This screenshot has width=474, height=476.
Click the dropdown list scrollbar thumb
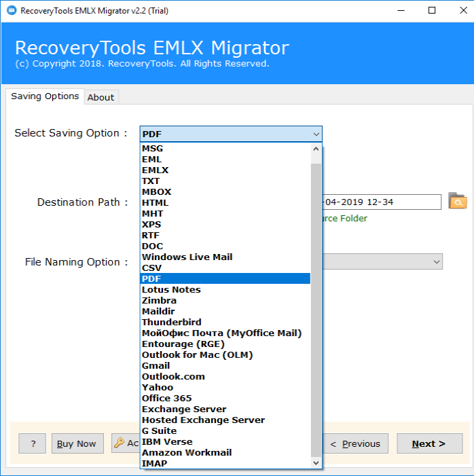pyautogui.click(x=316, y=310)
